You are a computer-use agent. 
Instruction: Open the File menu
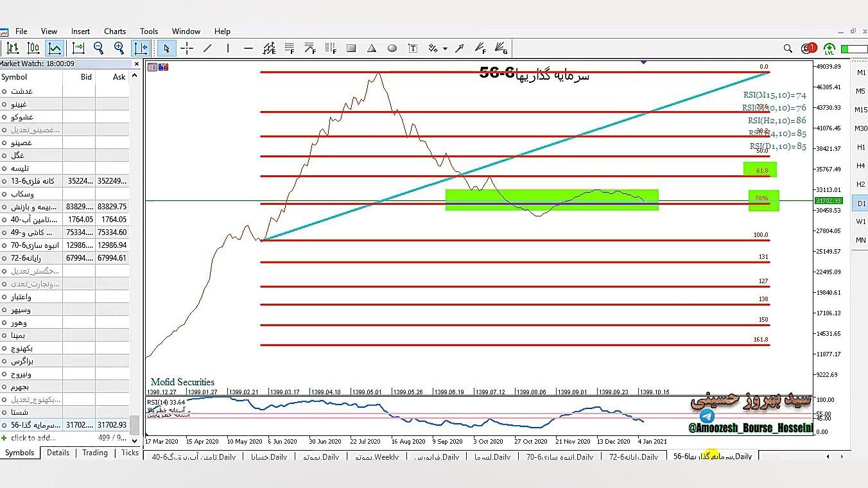pos(21,31)
